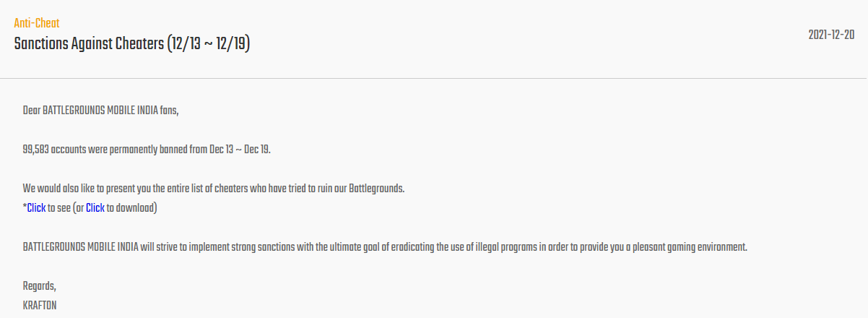Click the horizontal divider below the headline

tap(434, 77)
